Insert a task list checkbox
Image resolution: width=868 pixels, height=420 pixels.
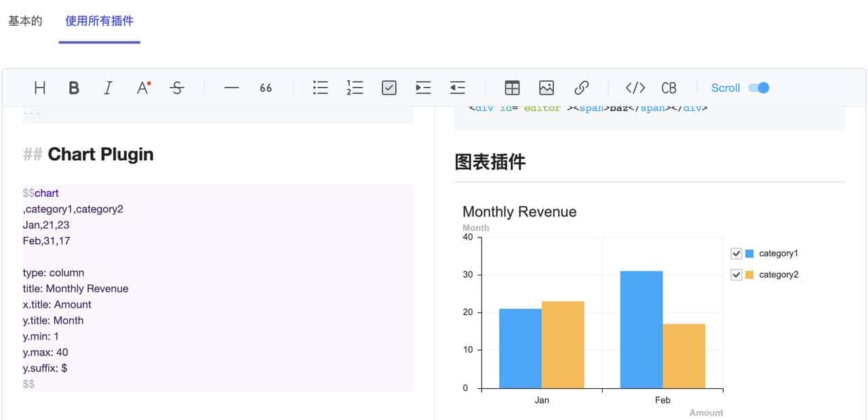pyautogui.click(x=388, y=88)
